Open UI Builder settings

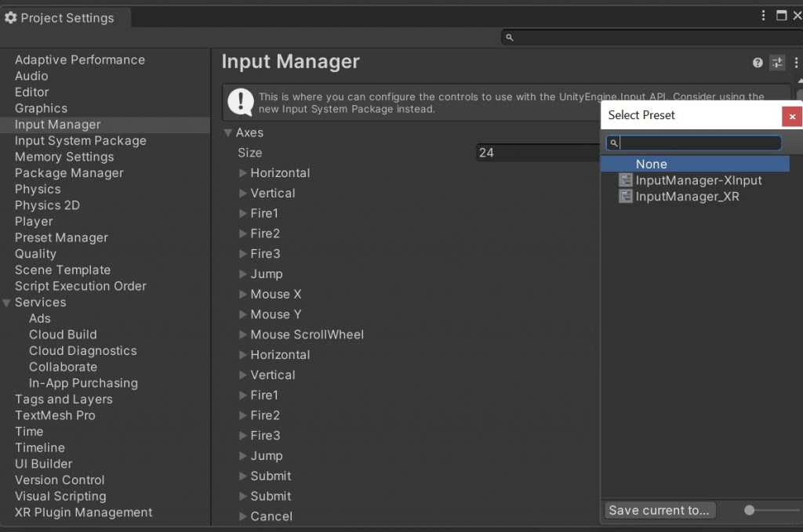point(44,464)
